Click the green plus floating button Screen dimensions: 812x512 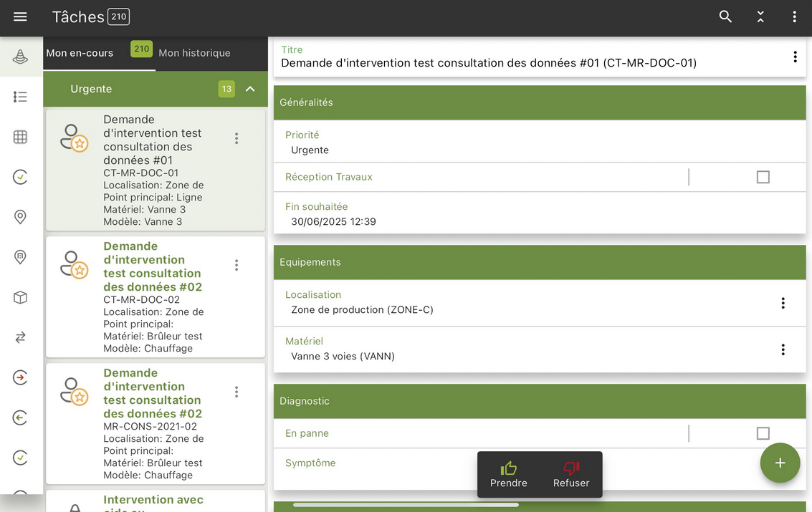[x=780, y=463]
